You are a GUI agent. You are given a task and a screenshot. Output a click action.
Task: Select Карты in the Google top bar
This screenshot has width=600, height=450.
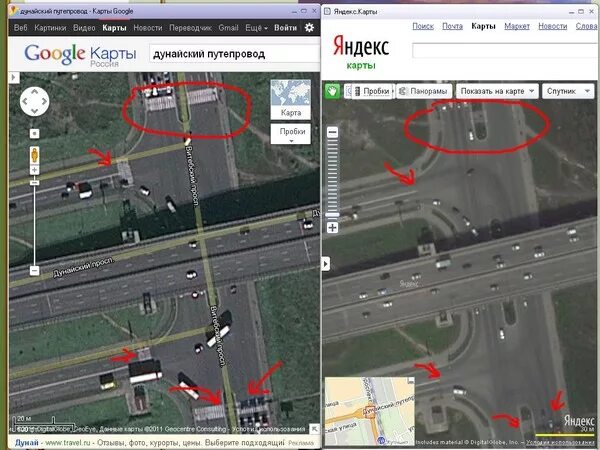pos(114,28)
